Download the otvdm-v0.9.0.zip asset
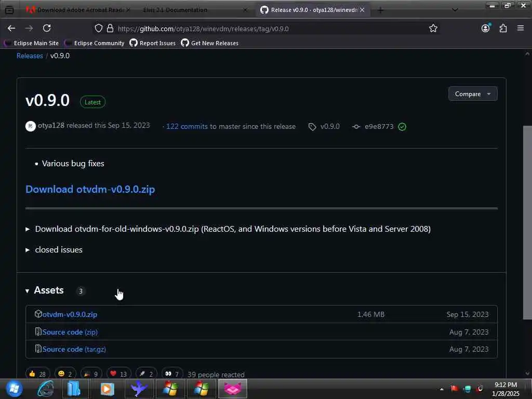This screenshot has width=532, height=399. pos(70,314)
